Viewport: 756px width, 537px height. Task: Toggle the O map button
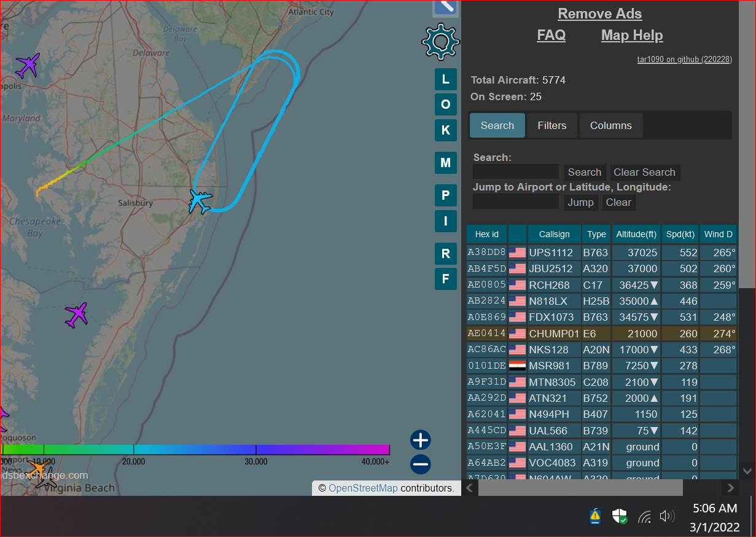[446, 104]
